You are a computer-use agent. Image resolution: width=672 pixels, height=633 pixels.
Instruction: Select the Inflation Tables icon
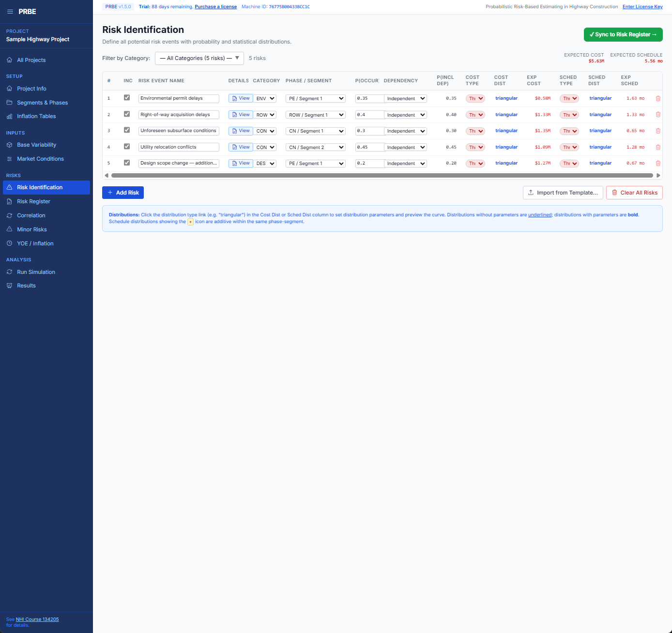(10, 116)
